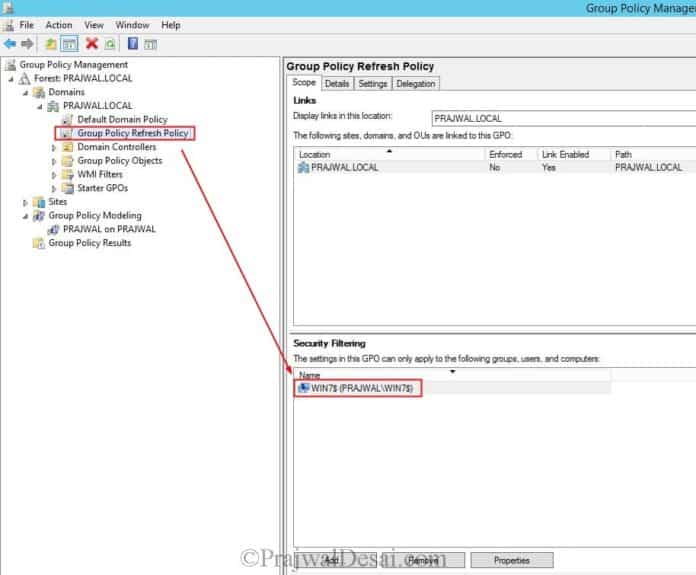This screenshot has width=696, height=575.
Task: Open the Window menu
Action: (x=132, y=25)
